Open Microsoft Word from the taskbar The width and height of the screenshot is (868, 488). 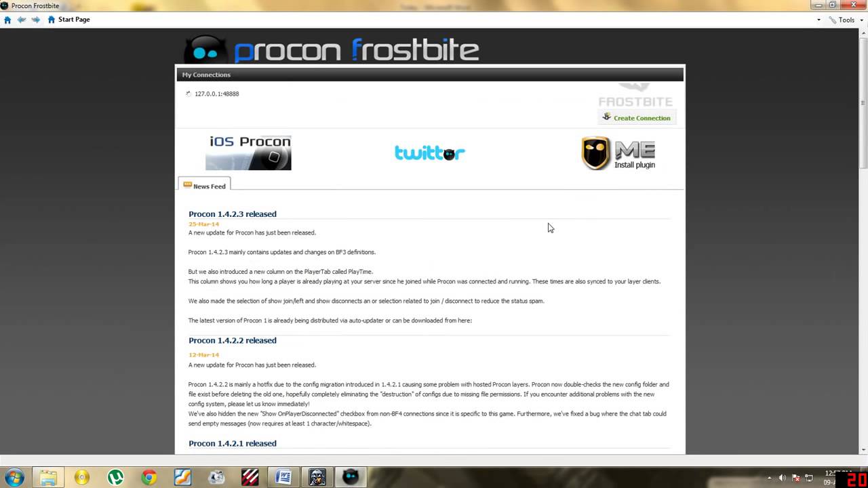283,478
